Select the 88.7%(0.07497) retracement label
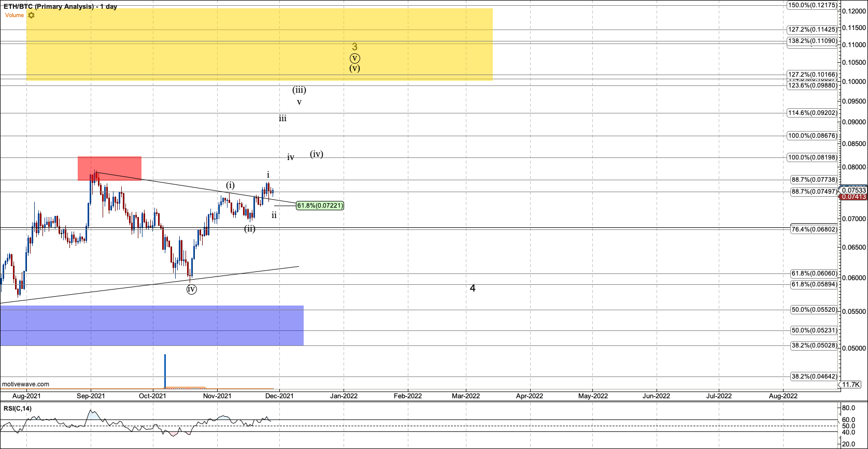868x449 pixels. point(814,192)
